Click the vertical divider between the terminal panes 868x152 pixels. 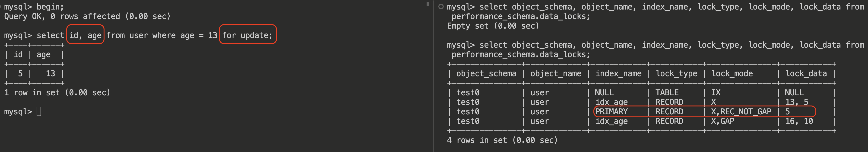pyautogui.click(x=433, y=76)
